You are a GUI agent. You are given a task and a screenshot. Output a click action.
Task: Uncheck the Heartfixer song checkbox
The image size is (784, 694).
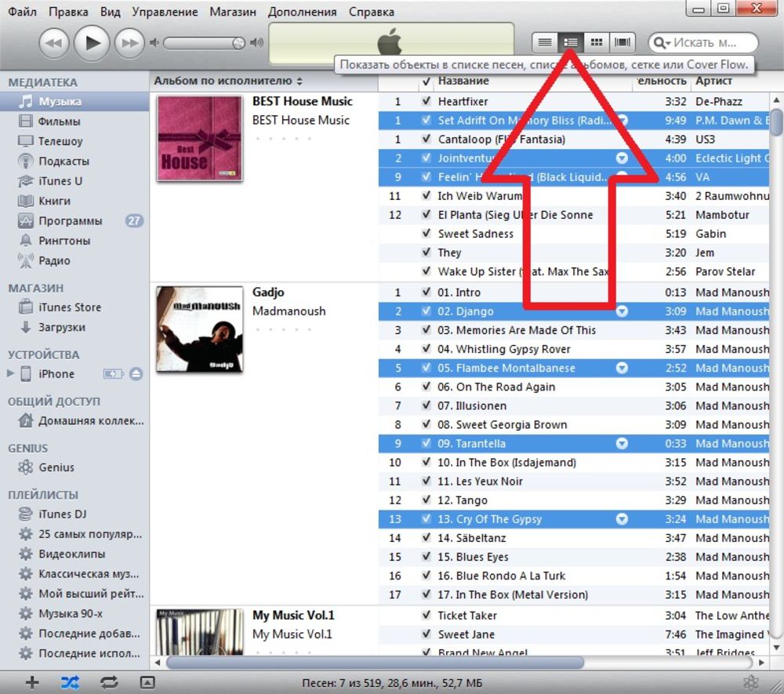[426, 101]
